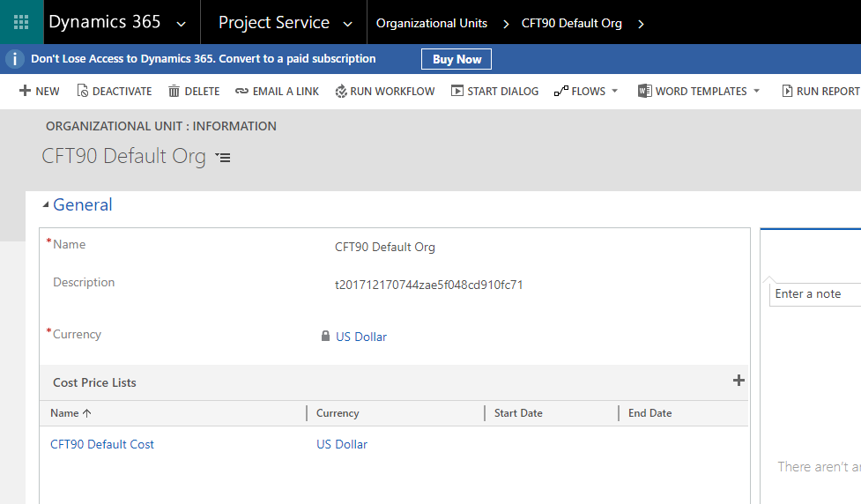The height and width of the screenshot is (504, 861).
Task: Click the DELETE command label
Action: [x=202, y=92]
